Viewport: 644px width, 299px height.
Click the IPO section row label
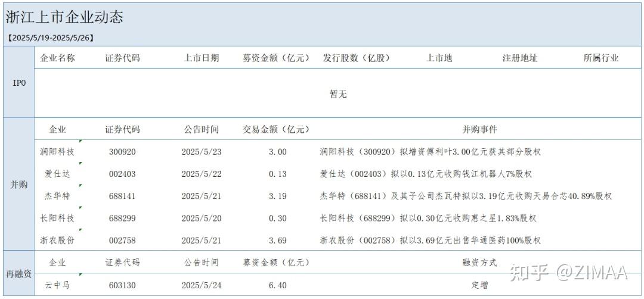[x=19, y=83]
